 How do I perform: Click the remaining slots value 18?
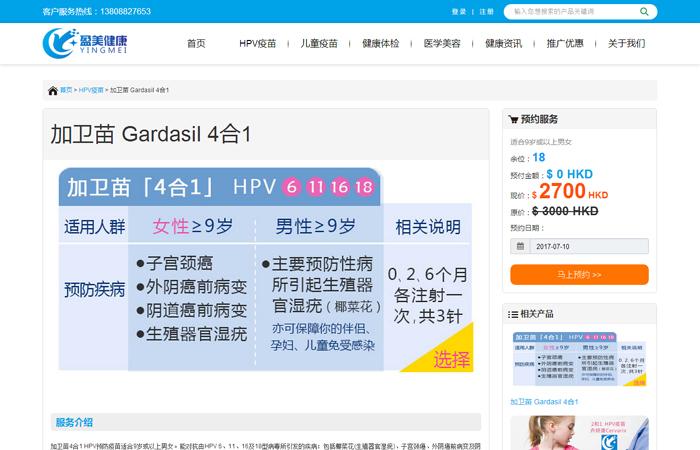tap(539, 158)
